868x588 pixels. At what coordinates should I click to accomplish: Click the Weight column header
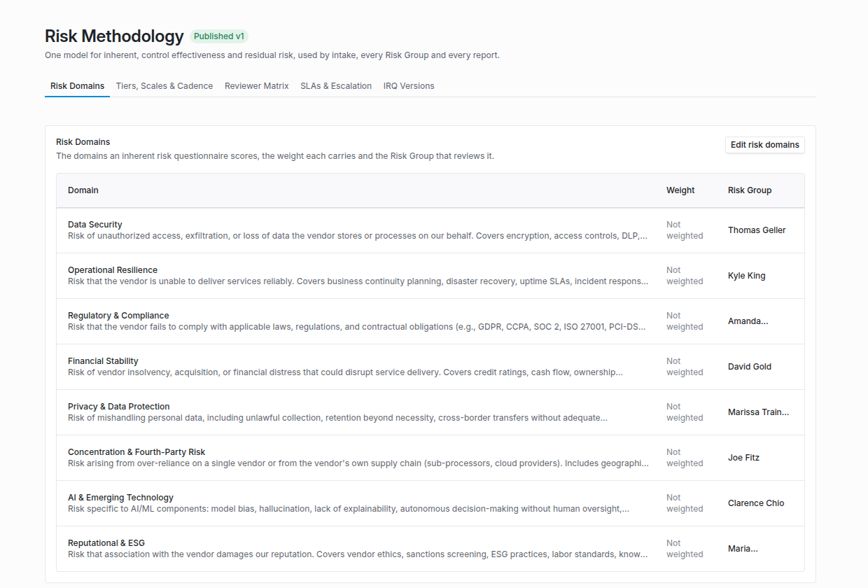coord(680,190)
